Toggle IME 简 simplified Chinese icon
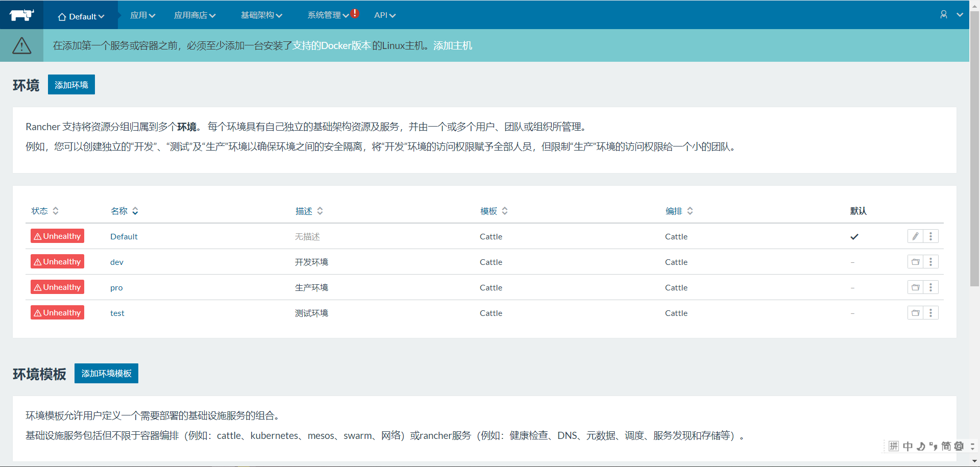980x467 pixels. click(946, 446)
